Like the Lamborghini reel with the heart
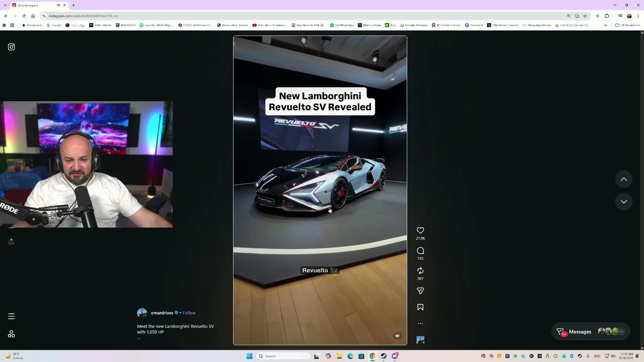 pyautogui.click(x=421, y=231)
